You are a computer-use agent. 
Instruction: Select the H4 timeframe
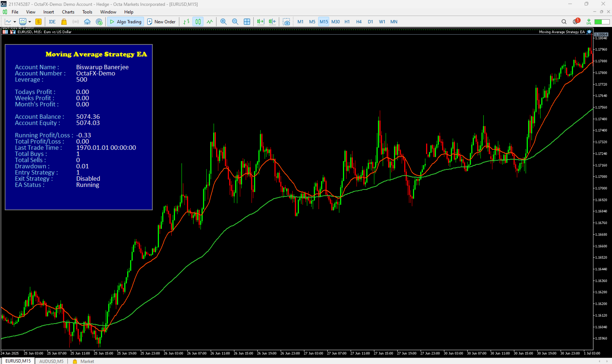pyautogui.click(x=359, y=22)
